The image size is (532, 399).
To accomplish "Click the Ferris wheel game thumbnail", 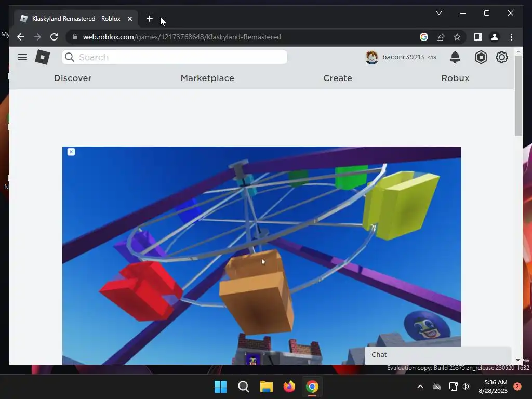I will pyautogui.click(x=262, y=255).
